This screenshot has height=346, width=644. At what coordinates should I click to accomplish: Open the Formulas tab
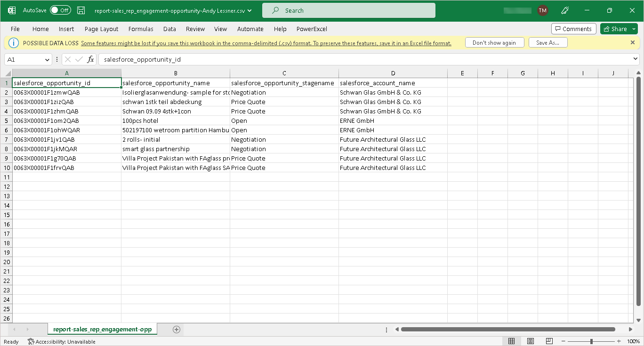tap(141, 29)
